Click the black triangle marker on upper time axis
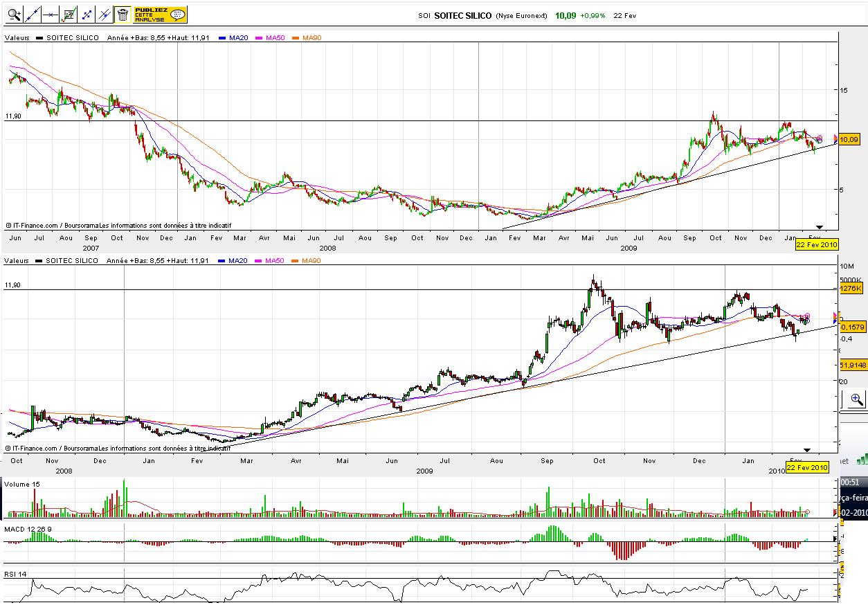The width and height of the screenshot is (868, 614). [x=820, y=227]
